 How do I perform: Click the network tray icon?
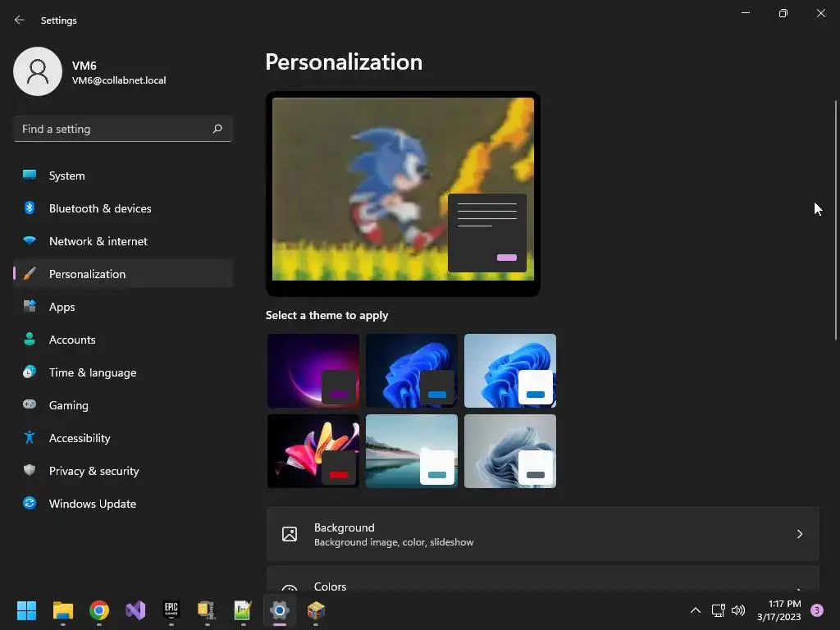coord(718,610)
